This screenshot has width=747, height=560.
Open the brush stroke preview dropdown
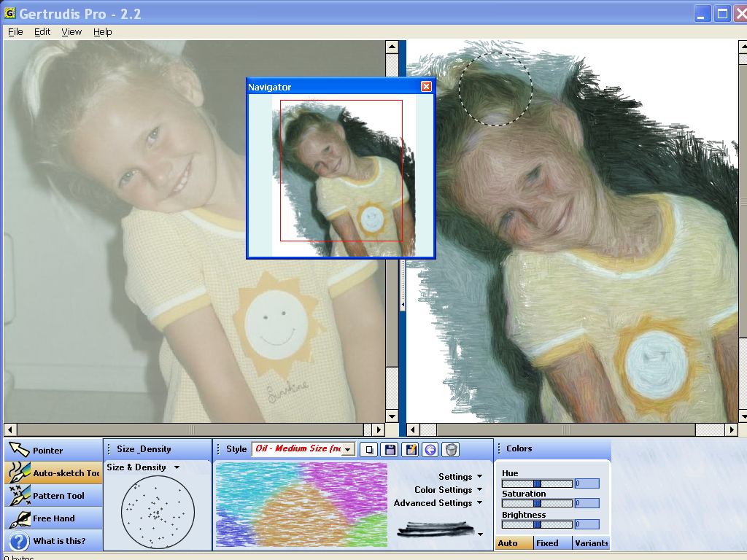pos(479,534)
